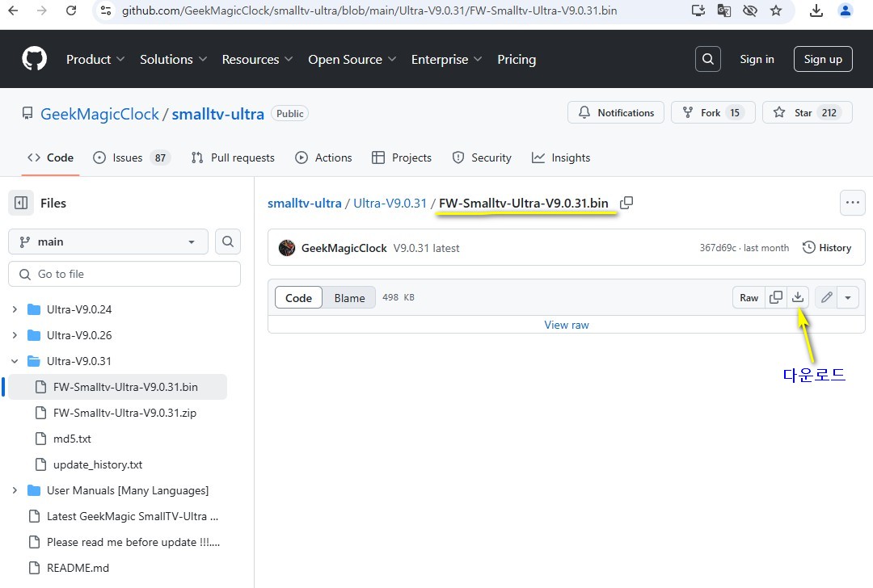Image resolution: width=873 pixels, height=588 pixels.
Task: Click the View raw link
Action: [566, 325]
